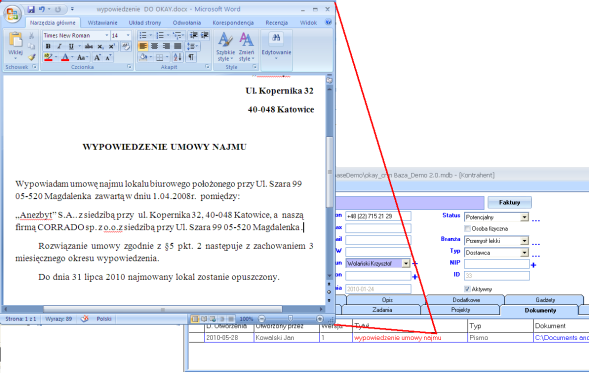
Task: Increase paragraph indent
Action: tap(205, 35)
